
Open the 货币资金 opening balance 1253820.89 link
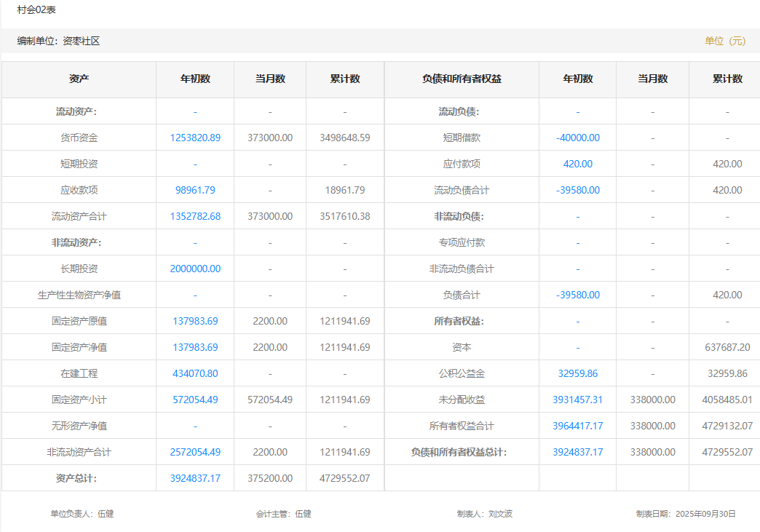(195, 138)
